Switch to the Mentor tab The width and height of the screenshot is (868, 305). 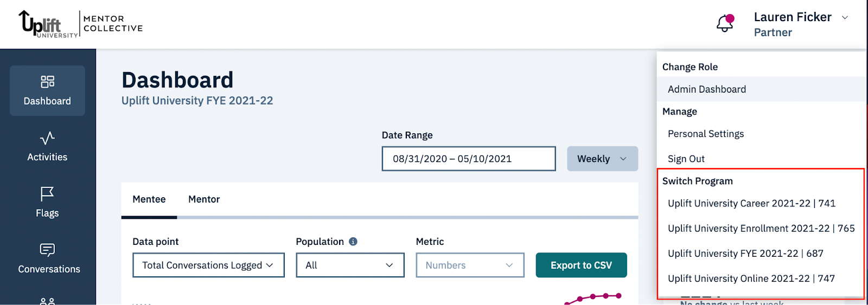click(x=204, y=199)
